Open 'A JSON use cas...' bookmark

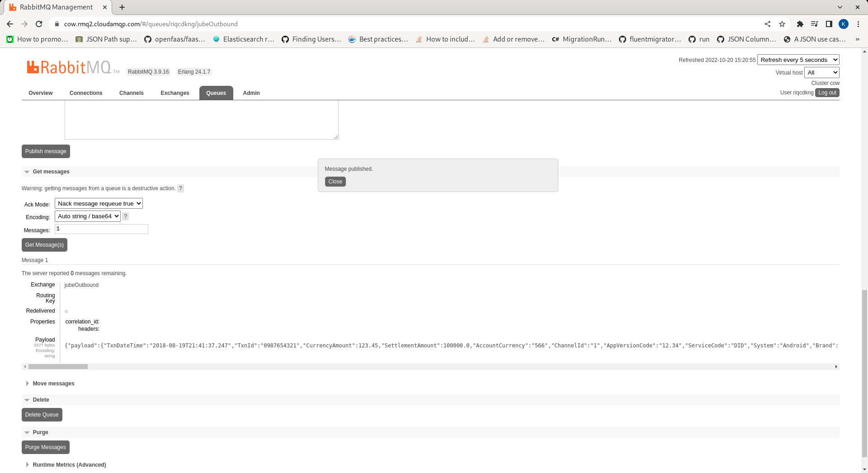point(815,39)
